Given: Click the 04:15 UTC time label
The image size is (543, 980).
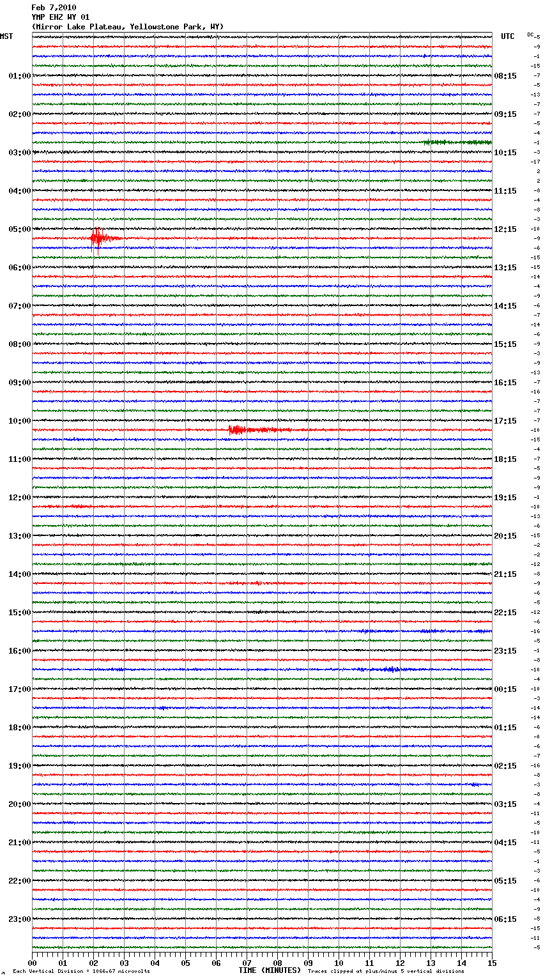Looking at the screenshot, I should (505, 843).
